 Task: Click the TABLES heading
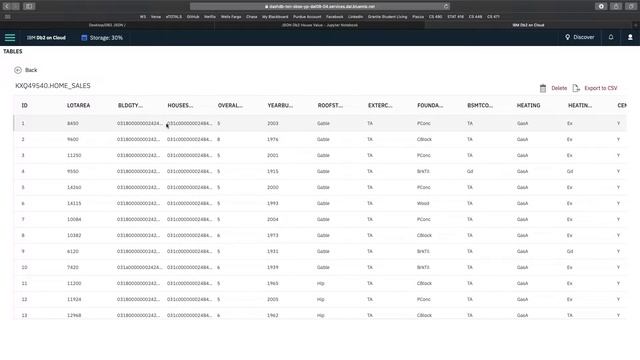tap(13, 51)
